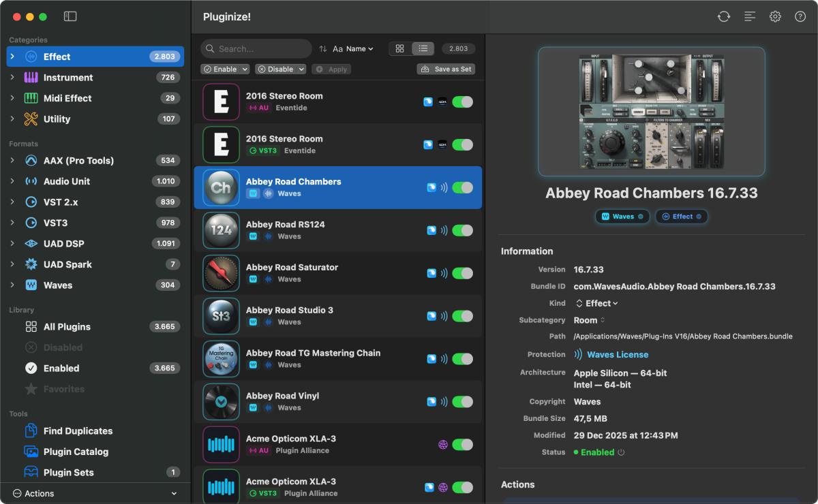Click the Finder icon on Abbey Road Chambers row
This screenshot has height=504, width=818.
[x=431, y=187]
